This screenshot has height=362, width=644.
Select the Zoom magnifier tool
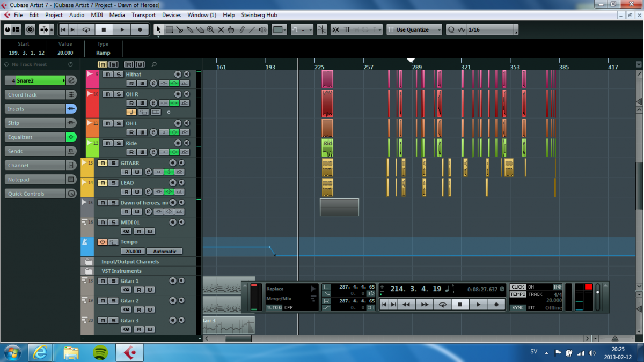[x=210, y=29]
